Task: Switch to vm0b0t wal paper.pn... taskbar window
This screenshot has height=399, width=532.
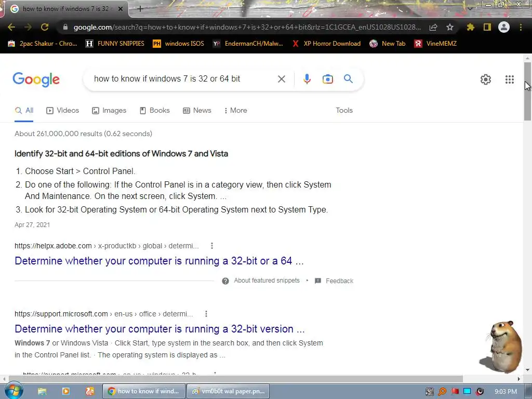Action: (228, 391)
